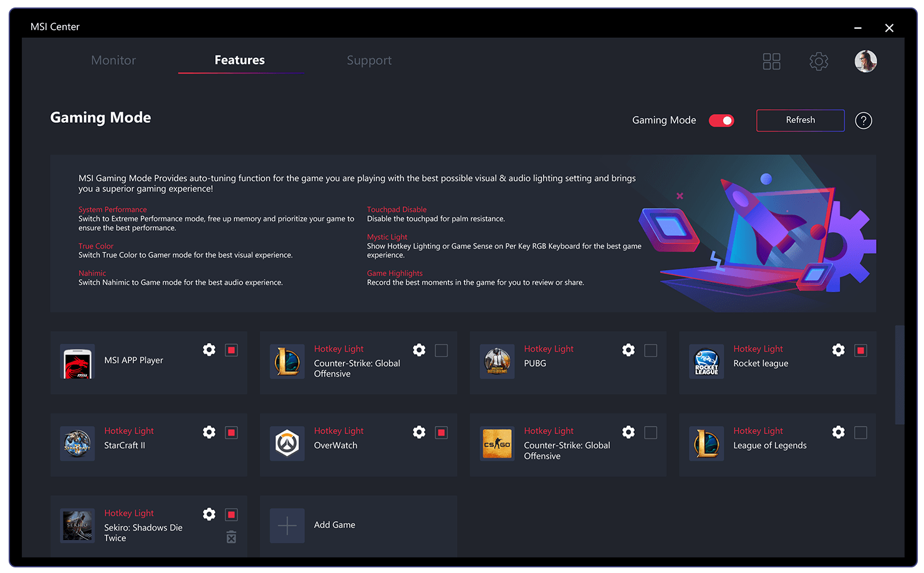Open the grid view apps icon
The height and width of the screenshot is (573, 924).
point(772,61)
